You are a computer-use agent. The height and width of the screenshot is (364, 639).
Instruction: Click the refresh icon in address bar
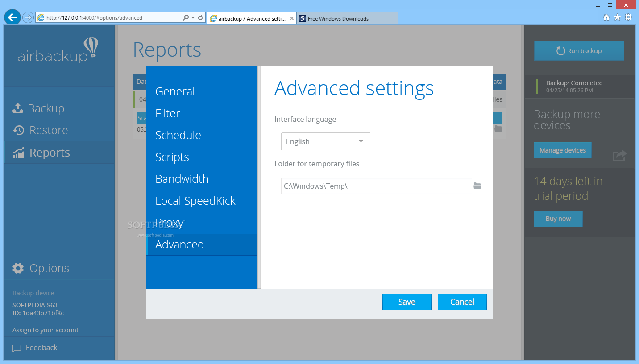coord(200,18)
